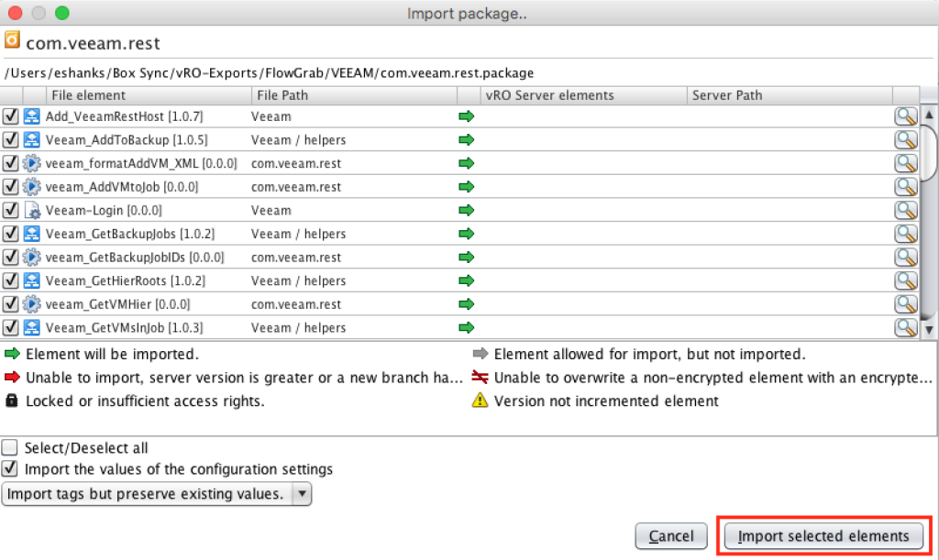Click the package icon beside com.veeam.rest title
Image resolution: width=939 pixels, height=560 pixels.
(12, 40)
